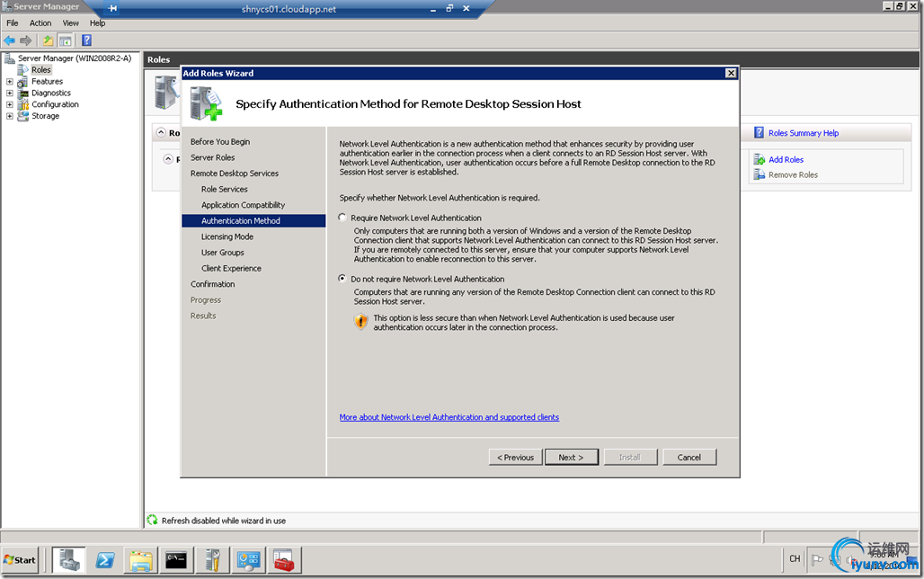Click the blue Help question-mark toolbar icon

click(x=86, y=40)
